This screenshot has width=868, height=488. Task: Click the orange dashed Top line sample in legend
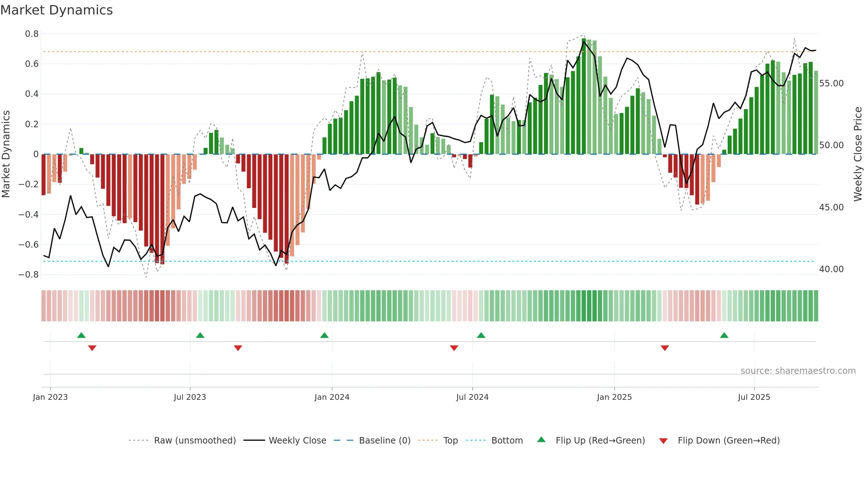428,440
